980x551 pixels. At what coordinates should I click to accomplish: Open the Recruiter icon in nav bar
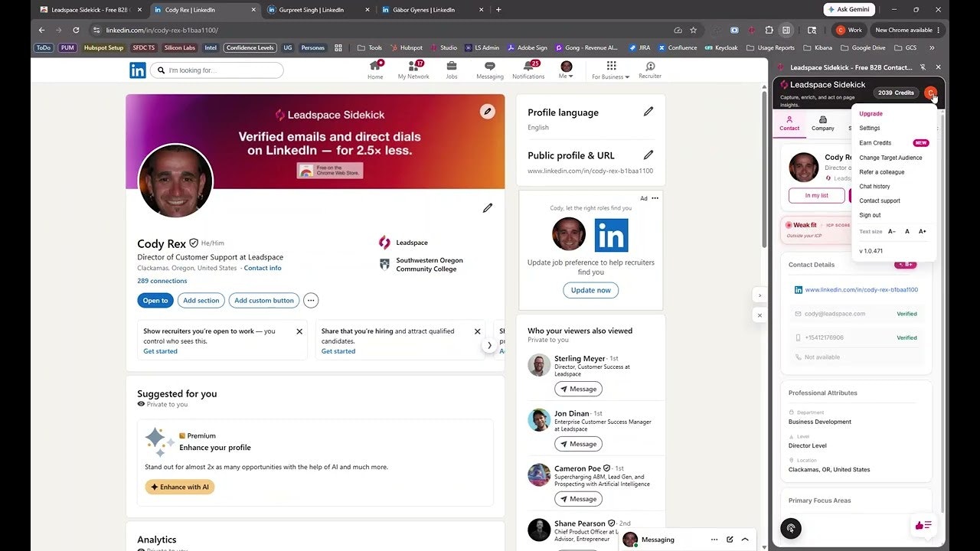650,70
